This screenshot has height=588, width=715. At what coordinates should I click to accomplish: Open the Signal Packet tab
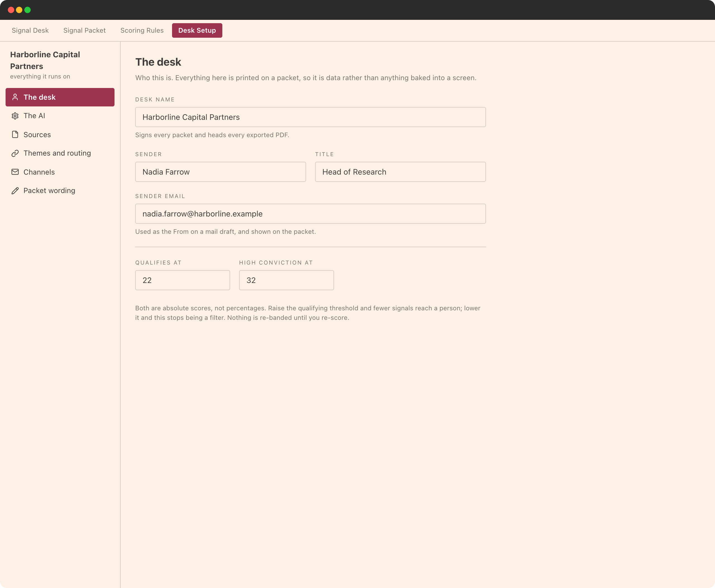point(84,30)
